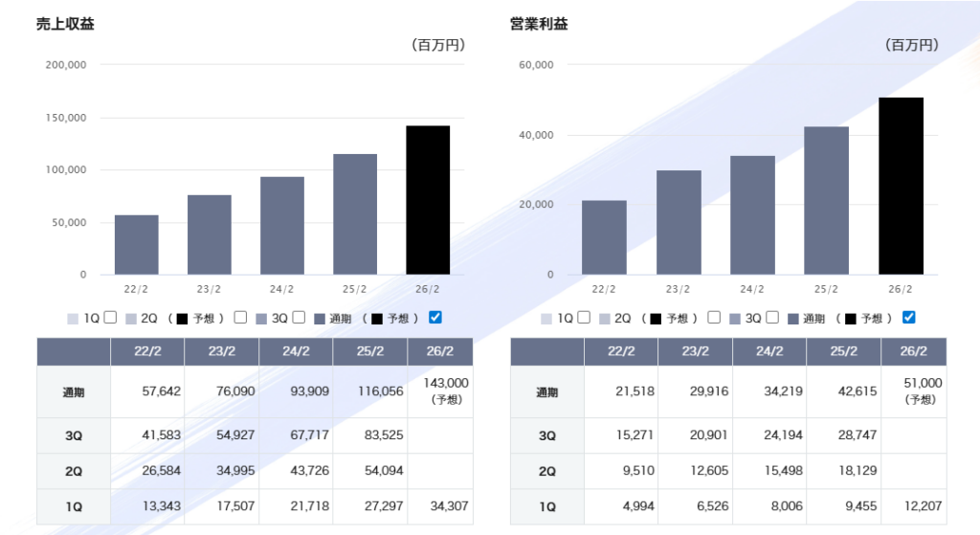Screen dimensions: 980x535
Task: Select the 22/2 bar in the 売上収益 chart
Action: click(x=137, y=244)
